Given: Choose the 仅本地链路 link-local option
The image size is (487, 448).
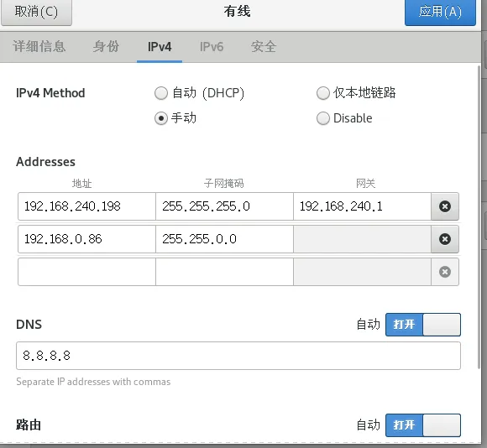Looking at the screenshot, I should (x=323, y=93).
